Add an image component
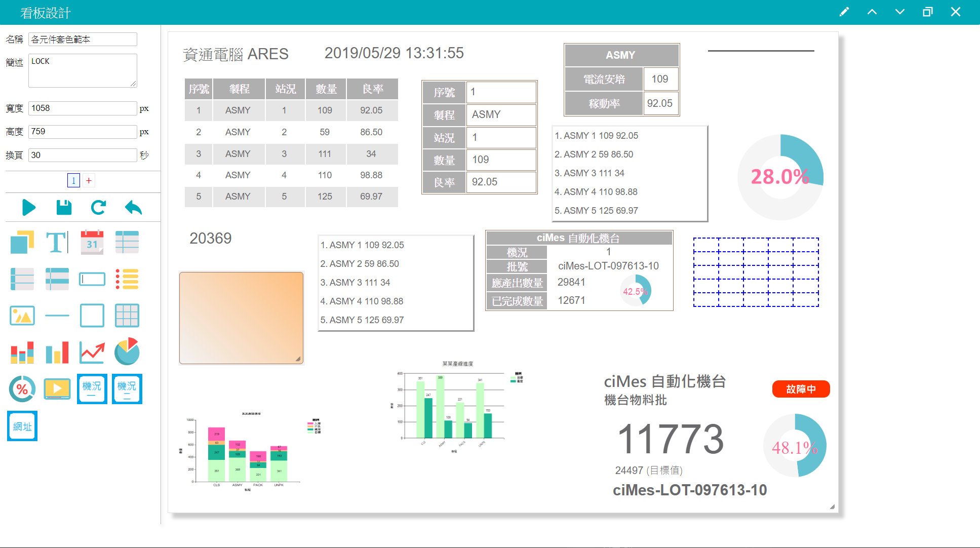This screenshot has height=548, width=980. [x=22, y=316]
